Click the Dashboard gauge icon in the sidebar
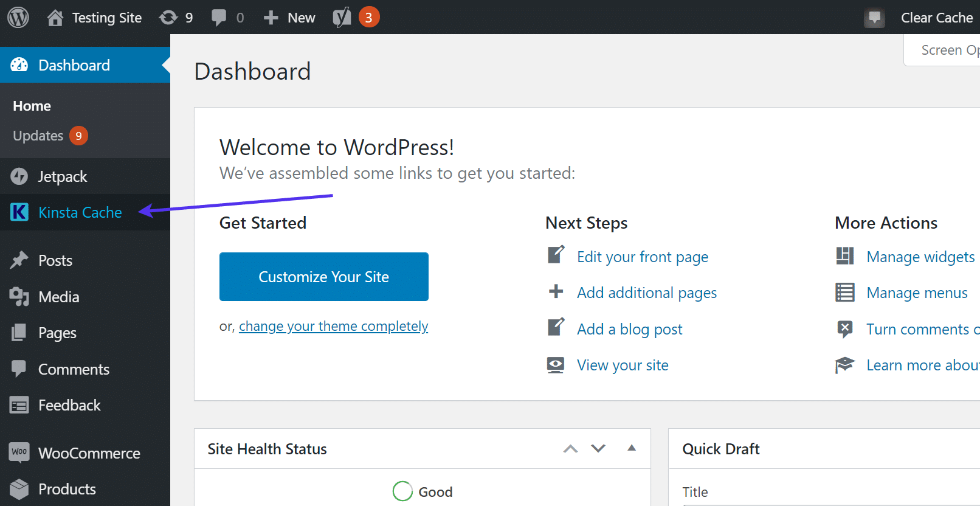The height and width of the screenshot is (506, 980). tap(19, 65)
